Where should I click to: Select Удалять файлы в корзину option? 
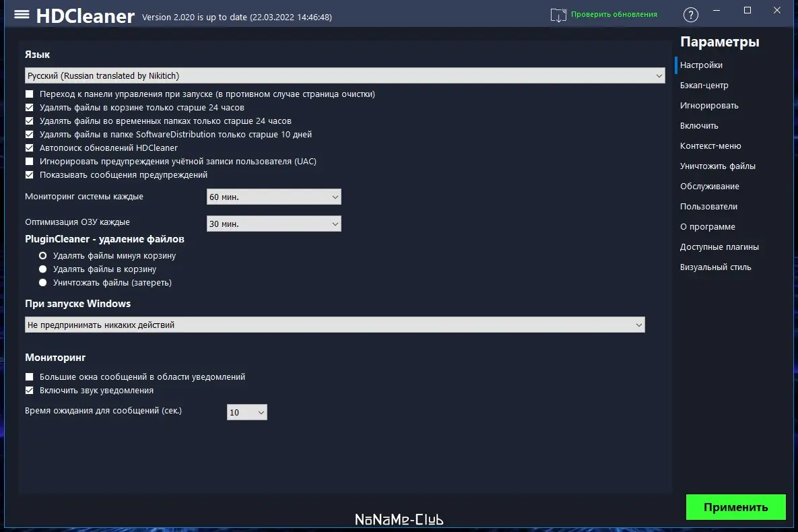tap(42, 269)
